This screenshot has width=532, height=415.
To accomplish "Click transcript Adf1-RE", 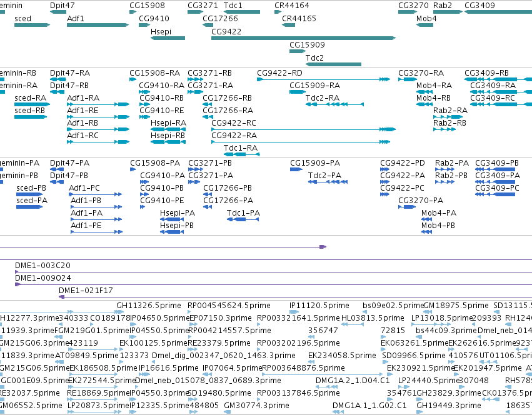I will [x=98, y=117].
